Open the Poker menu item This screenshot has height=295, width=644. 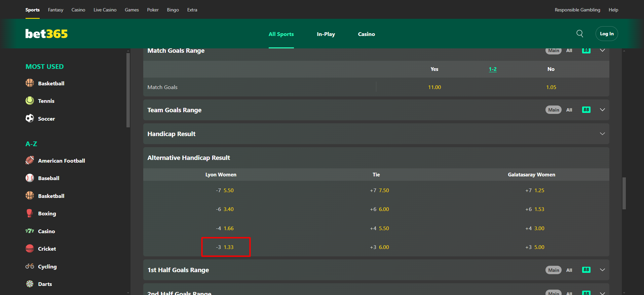[x=153, y=10]
